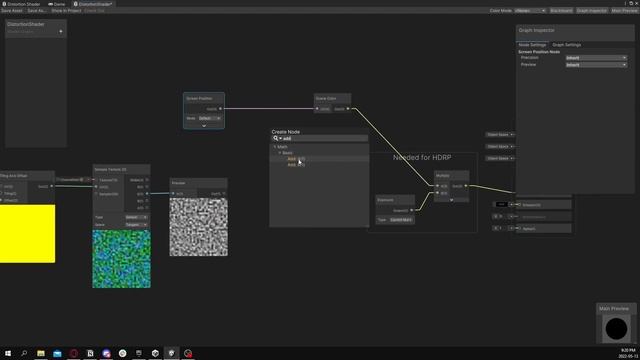Select the Scene Color node title
Screen dimensions: 640x360
pyautogui.click(x=326, y=98)
